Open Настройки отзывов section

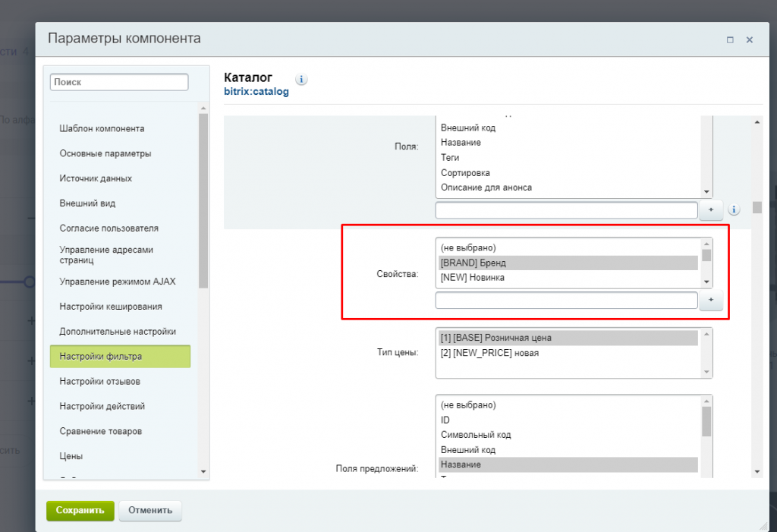(x=99, y=381)
